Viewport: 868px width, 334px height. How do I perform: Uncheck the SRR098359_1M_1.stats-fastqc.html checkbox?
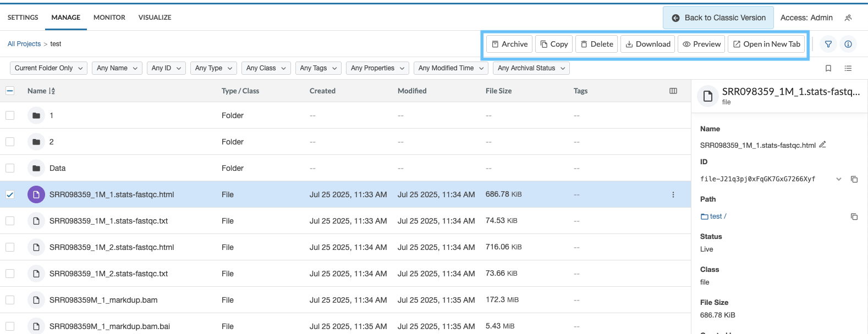click(10, 194)
